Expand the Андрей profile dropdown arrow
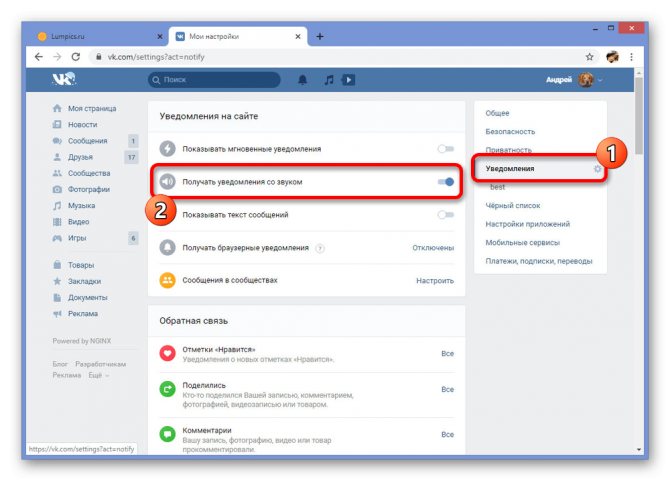This screenshot has width=670, height=481. tap(600, 80)
